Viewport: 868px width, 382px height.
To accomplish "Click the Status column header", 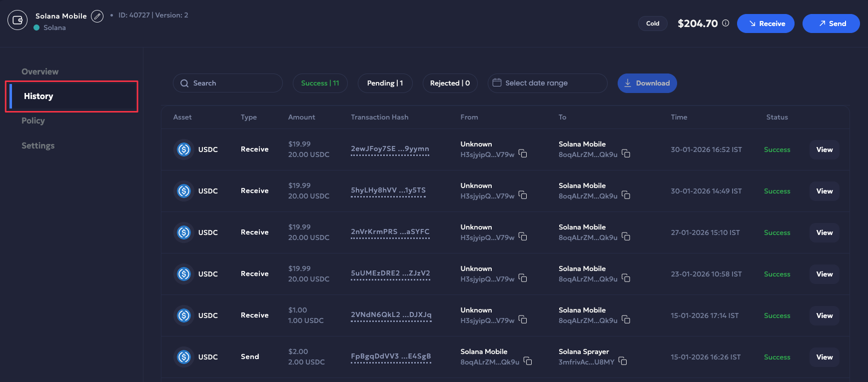I will click(777, 117).
